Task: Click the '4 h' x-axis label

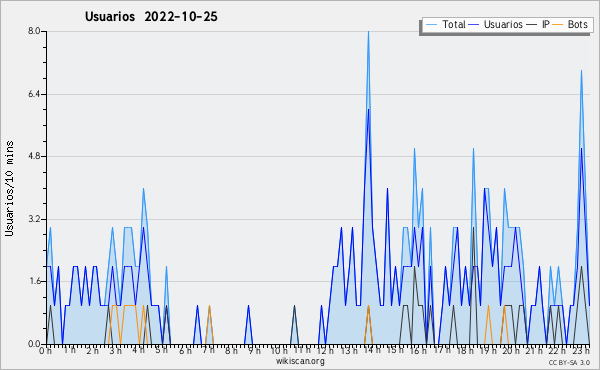Action: point(138,350)
